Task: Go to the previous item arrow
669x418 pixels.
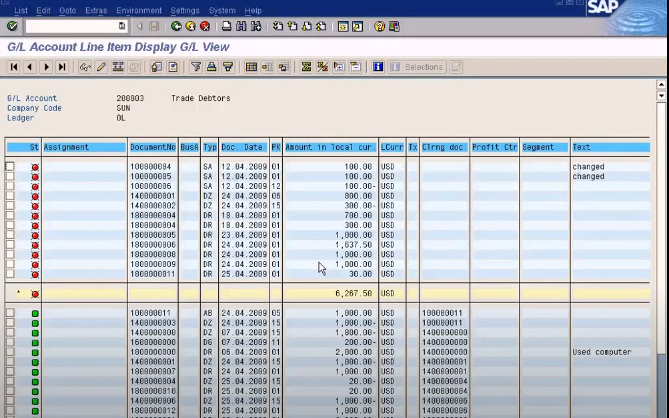Action: [x=30, y=67]
